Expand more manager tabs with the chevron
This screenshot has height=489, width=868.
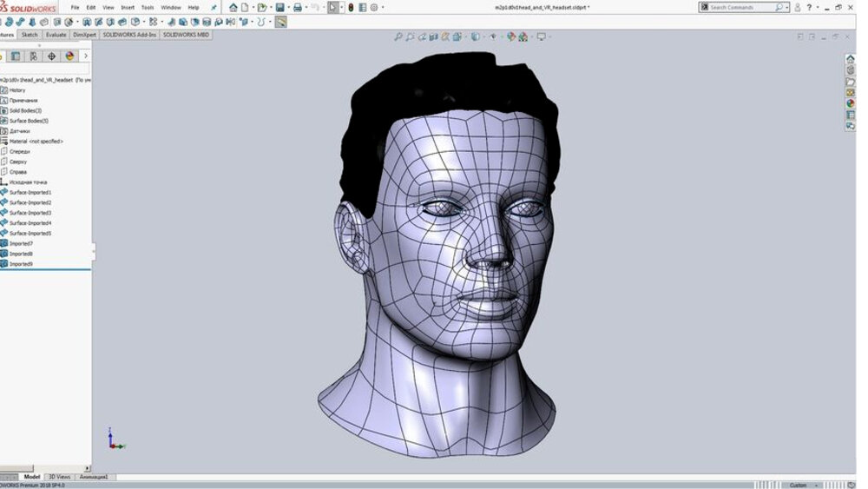pos(85,56)
